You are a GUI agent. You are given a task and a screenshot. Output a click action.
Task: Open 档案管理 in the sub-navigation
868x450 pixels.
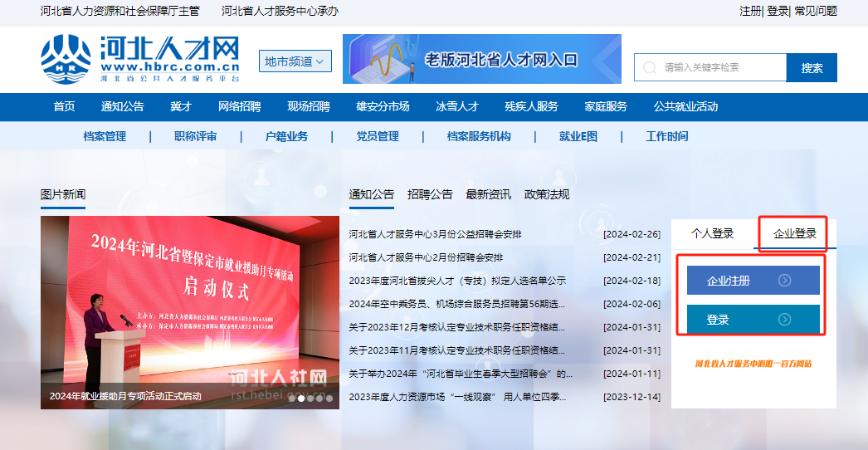coord(105,136)
